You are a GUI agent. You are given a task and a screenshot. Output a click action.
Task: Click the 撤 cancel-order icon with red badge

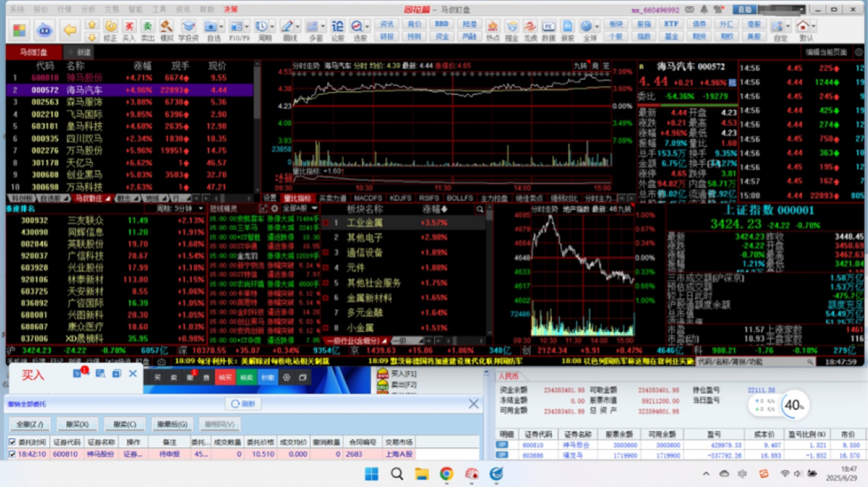[191, 377]
